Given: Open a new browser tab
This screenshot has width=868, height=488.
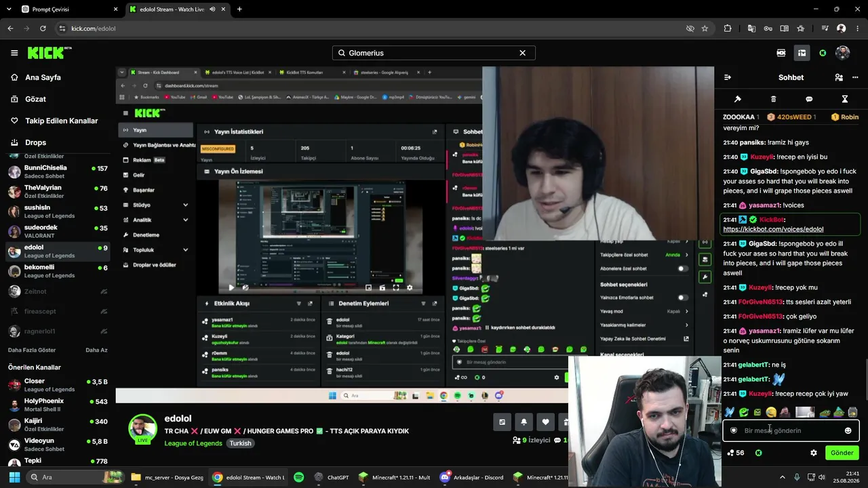Looking at the screenshot, I should [239, 9].
